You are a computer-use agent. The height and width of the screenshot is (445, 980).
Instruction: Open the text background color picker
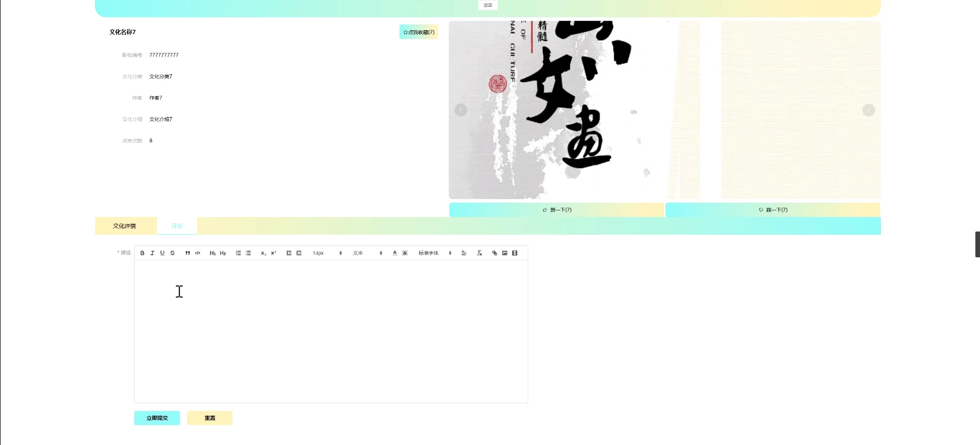tap(405, 253)
